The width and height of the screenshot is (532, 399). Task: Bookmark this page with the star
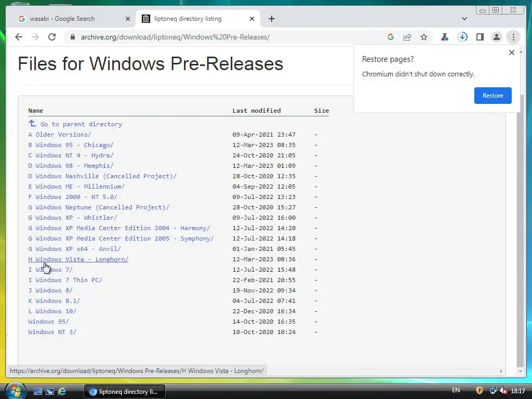coord(424,37)
